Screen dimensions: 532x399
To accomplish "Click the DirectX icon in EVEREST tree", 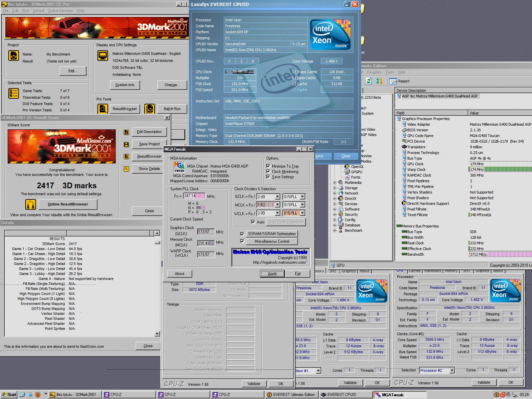I will (x=341, y=199).
